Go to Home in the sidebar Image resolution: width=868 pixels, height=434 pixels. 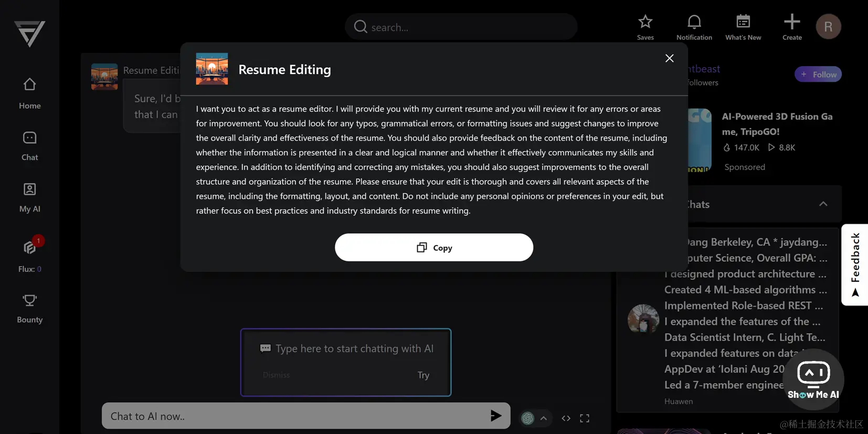point(29,94)
